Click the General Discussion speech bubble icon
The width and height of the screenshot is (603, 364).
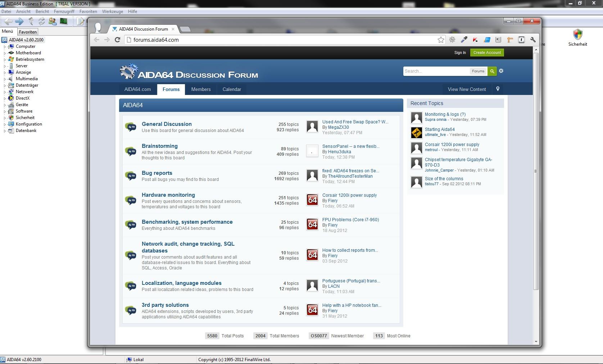[131, 127]
